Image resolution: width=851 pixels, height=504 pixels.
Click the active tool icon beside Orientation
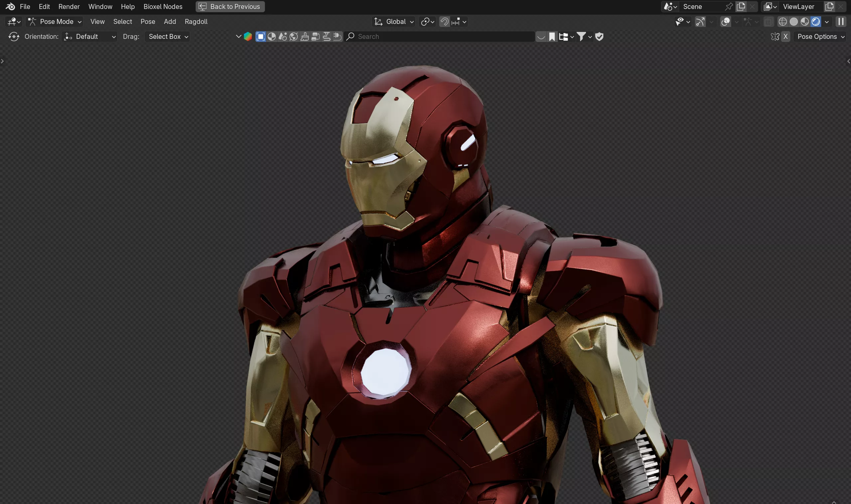coord(14,37)
